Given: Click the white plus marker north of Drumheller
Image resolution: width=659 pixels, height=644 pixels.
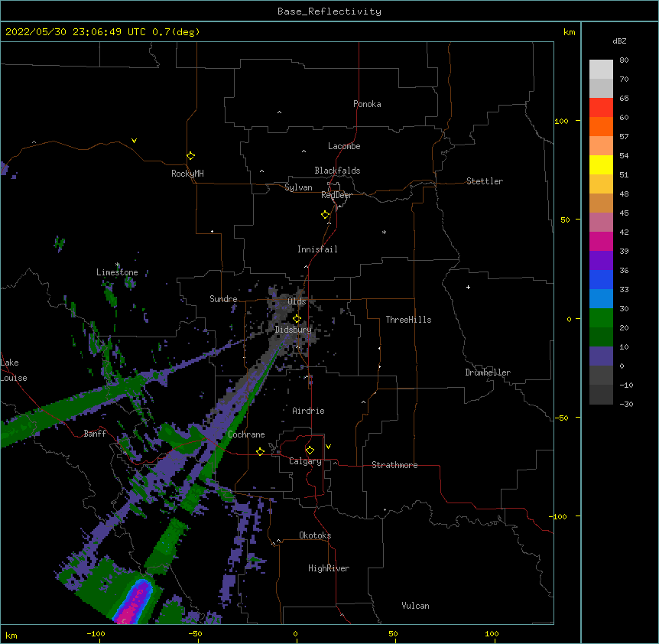Looking at the screenshot, I should [468, 287].
